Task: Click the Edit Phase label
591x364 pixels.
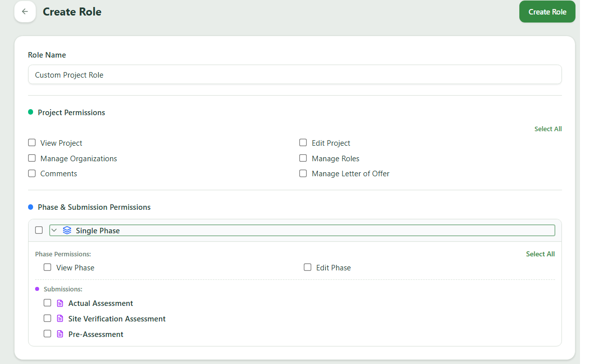Action: tap(333, 268)
